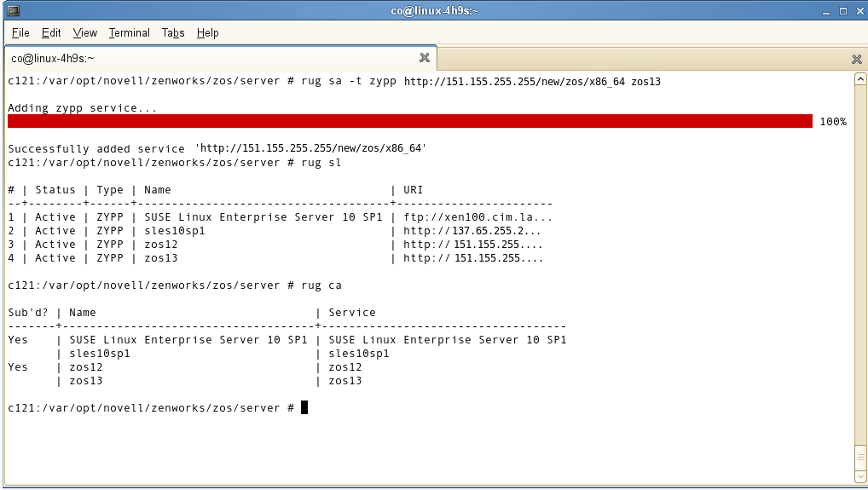Minimize the terminal window
The width and height of the screenshot is (868, 490).
[x=825, y=11]
